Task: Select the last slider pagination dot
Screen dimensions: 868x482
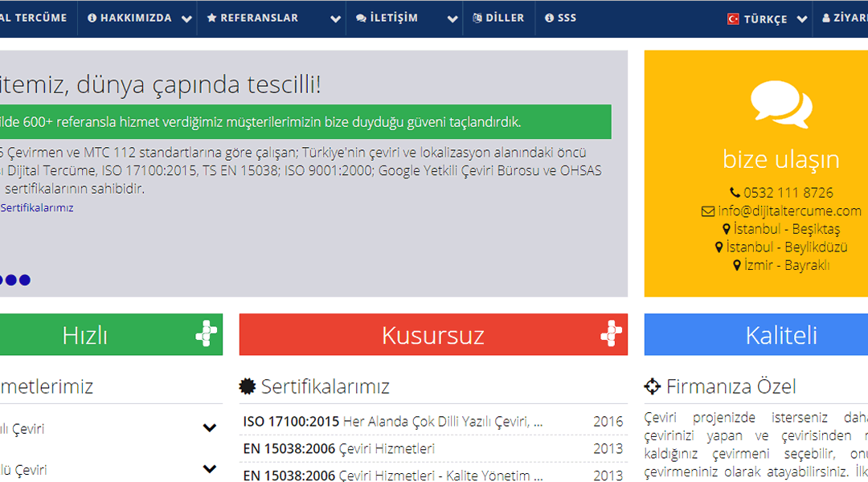Action: point(25,280)
